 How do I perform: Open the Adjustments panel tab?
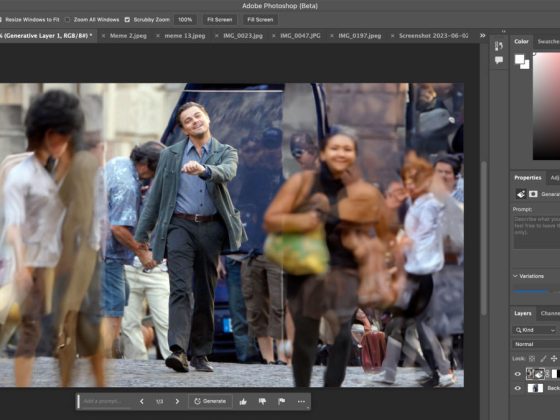[x=555, y=178]
